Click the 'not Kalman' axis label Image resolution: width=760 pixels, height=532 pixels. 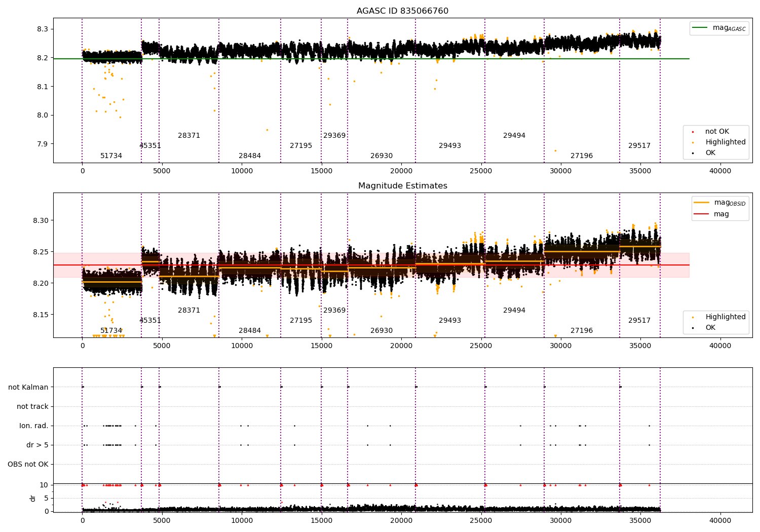pos(28,387)
